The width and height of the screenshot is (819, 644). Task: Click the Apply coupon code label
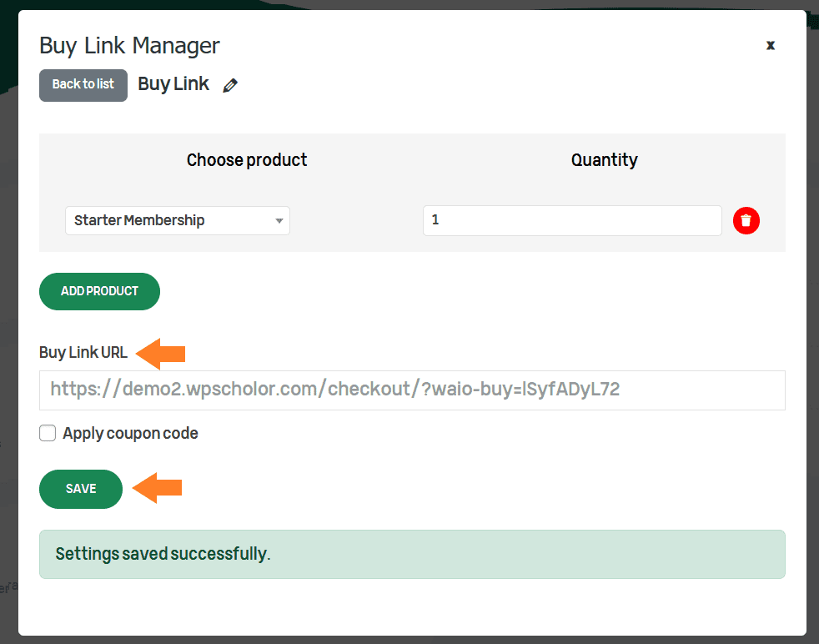(x=131, y=433)
